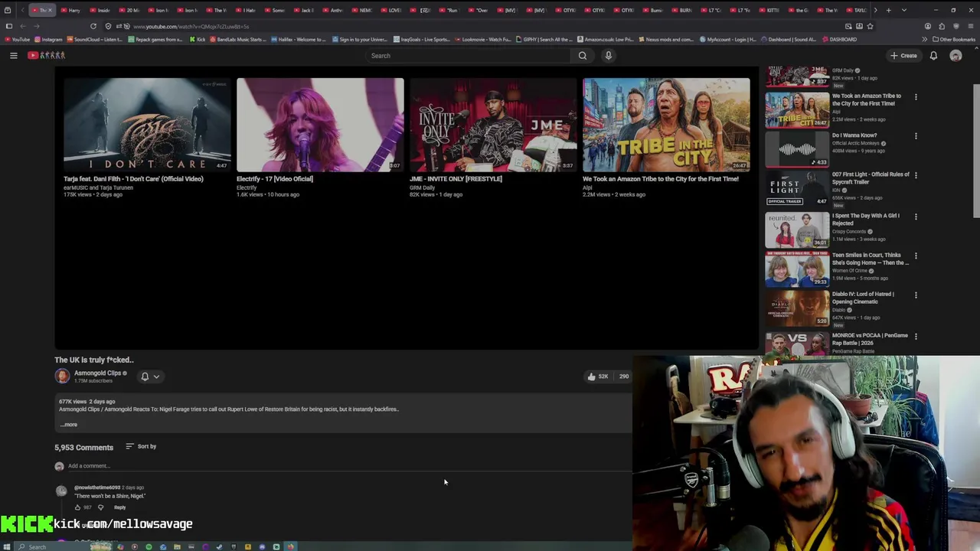Open Kick bookmark in bookmarks bar
This screenshot has height=551, width=980.
[x=197, y=39]
